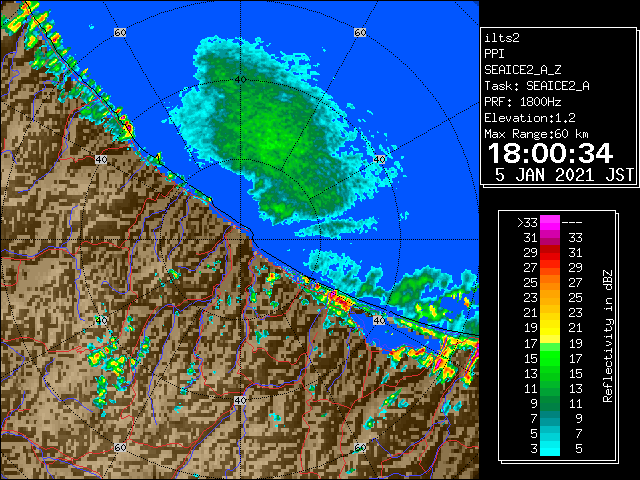
Task: Select the '5 JAN 2021 JST' date
Action: pyautogui.click(x=564, y=175)
